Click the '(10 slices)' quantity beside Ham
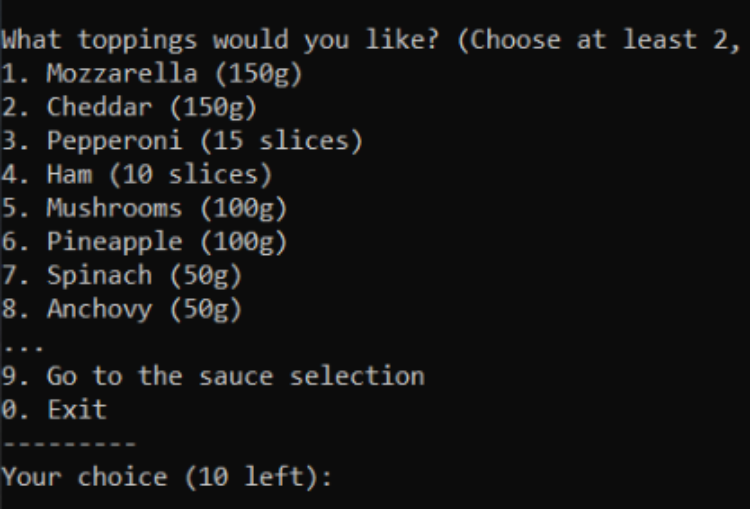Screen dimensions: 750x509 click(x=191, y=175)
